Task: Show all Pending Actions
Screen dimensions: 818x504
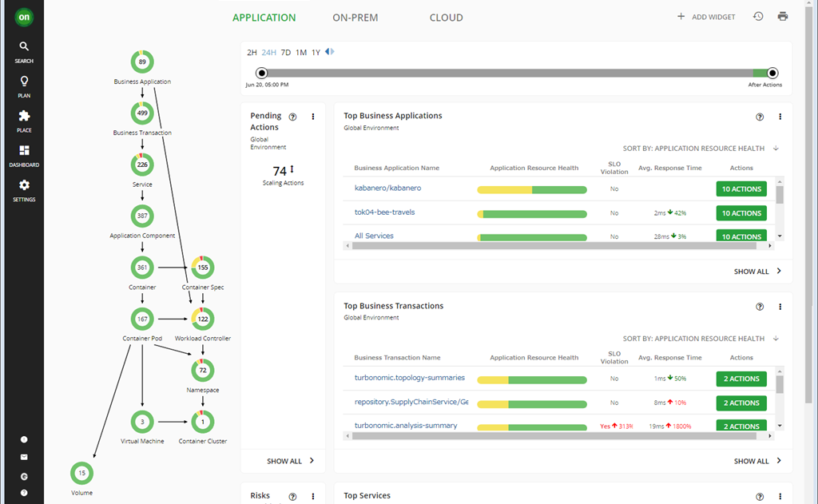Action: click(290, 461)
